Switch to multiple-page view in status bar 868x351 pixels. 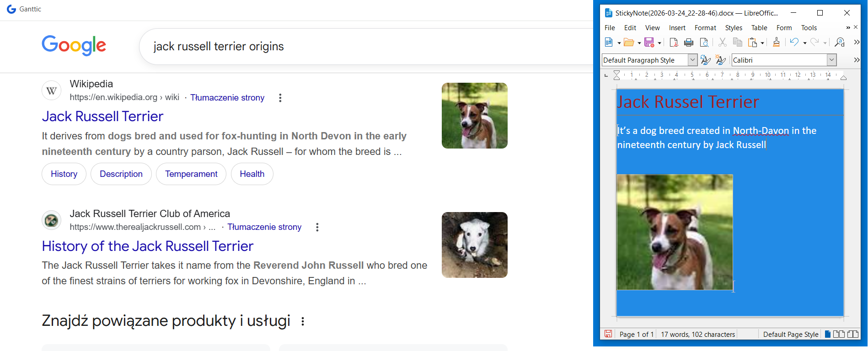click(839, 334)
